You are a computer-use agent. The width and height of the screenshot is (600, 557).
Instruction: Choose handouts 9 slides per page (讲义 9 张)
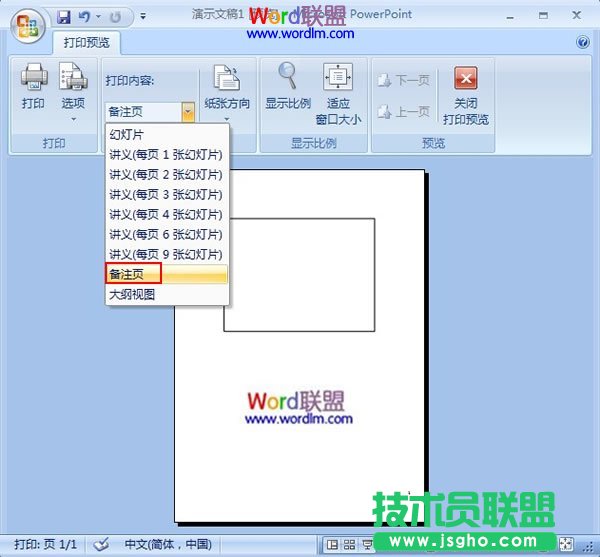pyautogui.click(x=167, y=254)
